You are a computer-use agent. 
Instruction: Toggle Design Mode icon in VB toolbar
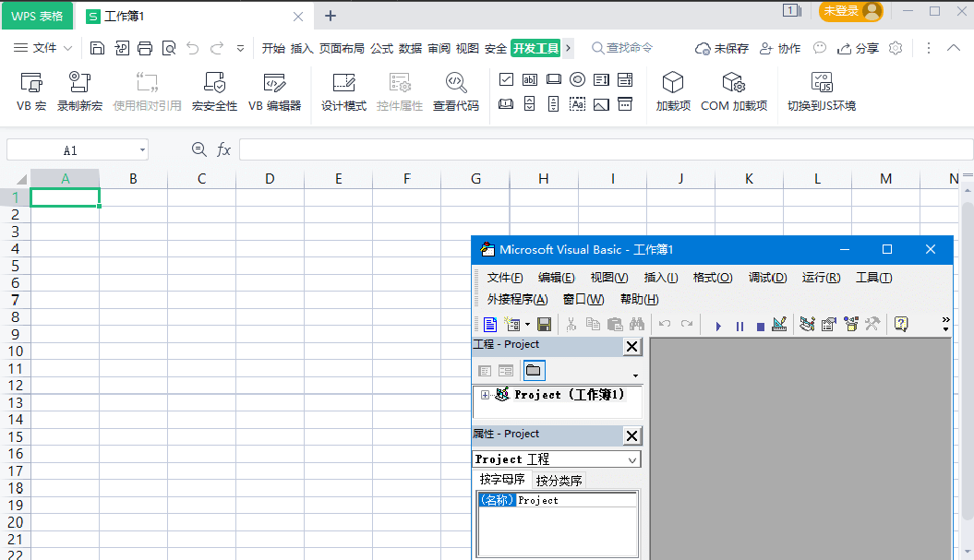point(779,324)
